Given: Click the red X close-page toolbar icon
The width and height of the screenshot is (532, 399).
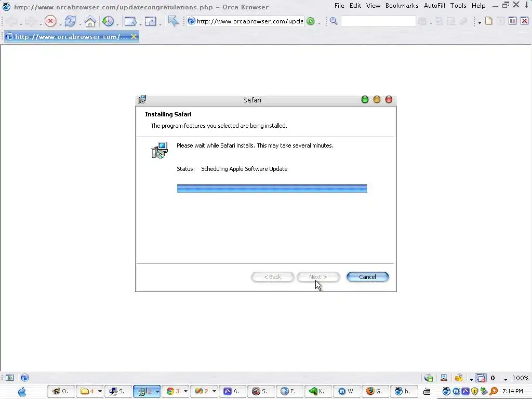Looking at the screenshot, I should pos(524,21).
